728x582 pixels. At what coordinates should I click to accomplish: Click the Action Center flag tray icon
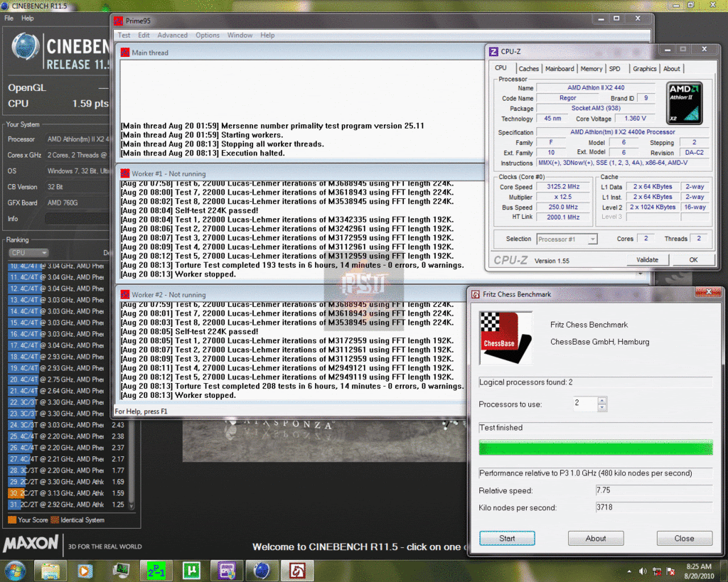click(x=671, y=571)
